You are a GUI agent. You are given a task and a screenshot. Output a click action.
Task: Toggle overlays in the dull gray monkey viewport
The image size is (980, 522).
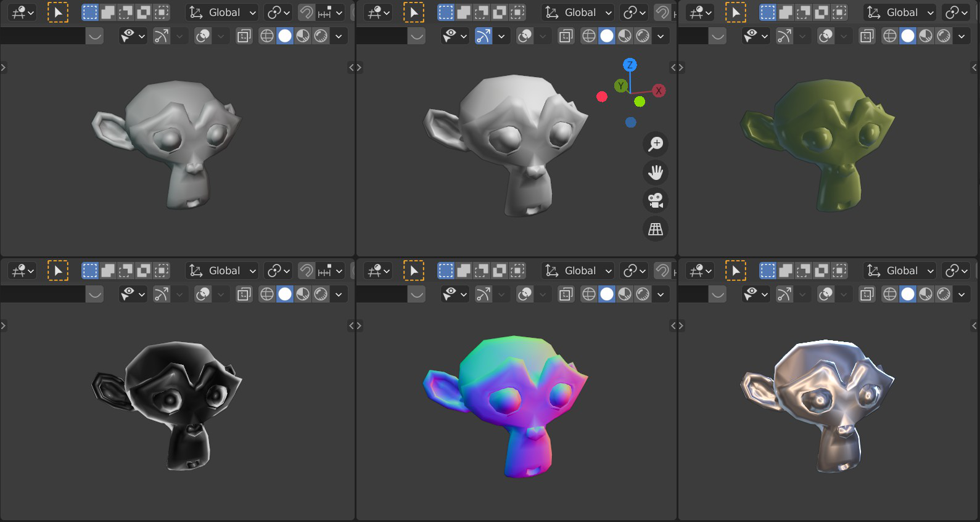203,36
